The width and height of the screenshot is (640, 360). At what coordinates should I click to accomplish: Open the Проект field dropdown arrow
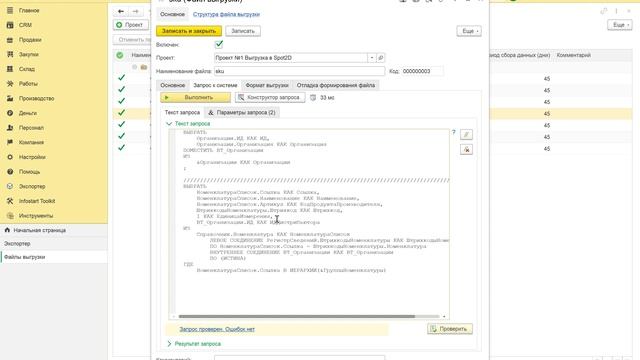click(371, 58)
